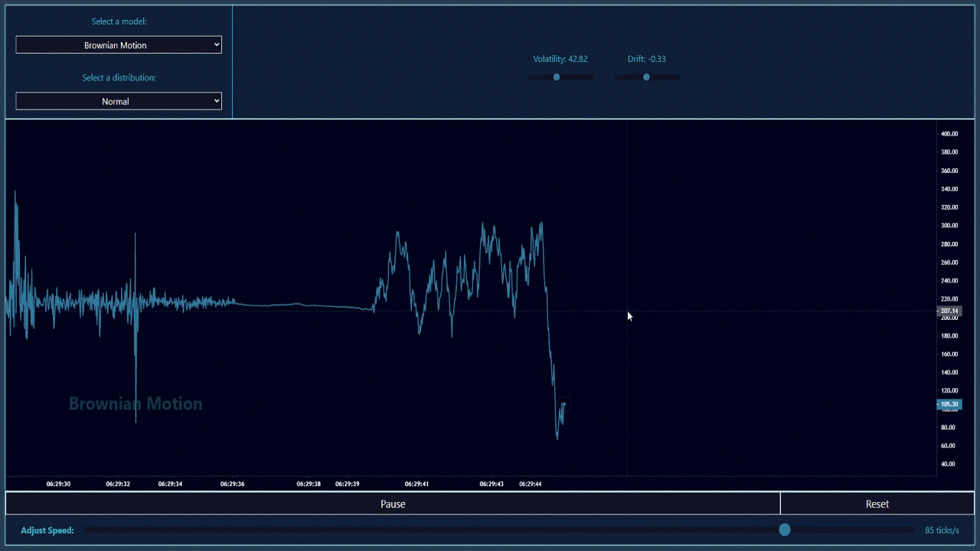This screenshot has width=980, height=551.
Task: Click the 105.30 current price tag
Action: [949, 404]
